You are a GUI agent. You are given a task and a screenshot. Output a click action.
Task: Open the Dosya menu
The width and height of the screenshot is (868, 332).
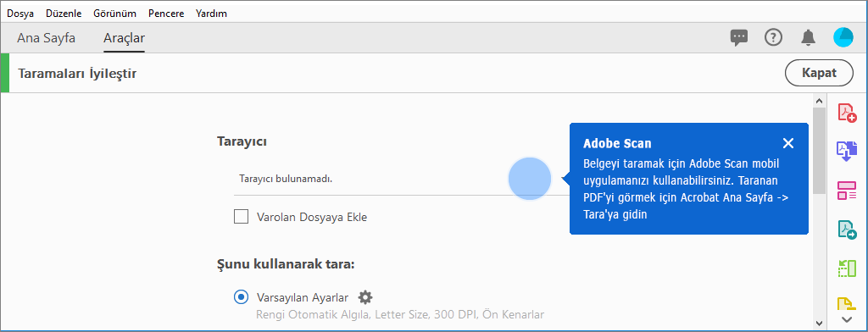pyautogui.click(x=20, y=14)
